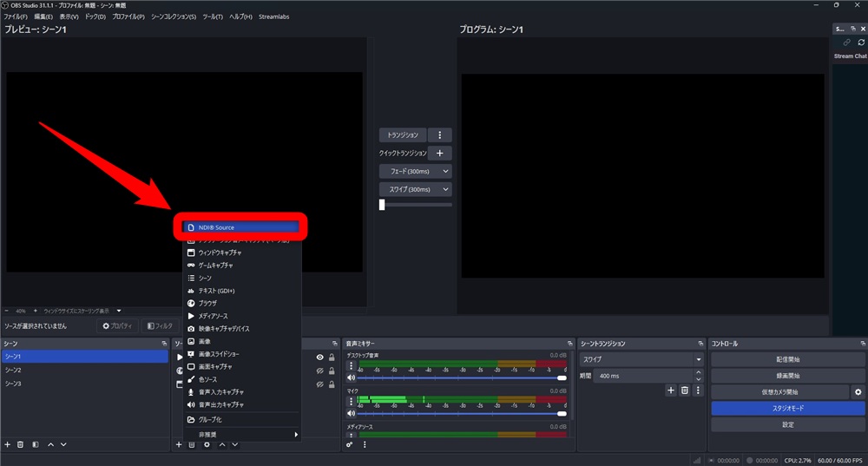The width and height of the screenshot is (868, 466).
Task: Move the scene down with the Scenes down arrow
Action: (x=63, y=444)
